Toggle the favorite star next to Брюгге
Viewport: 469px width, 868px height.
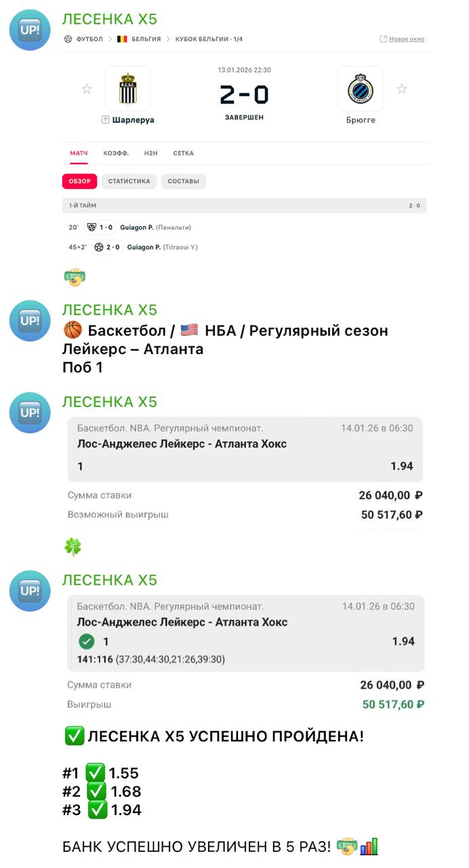point(402,89)
